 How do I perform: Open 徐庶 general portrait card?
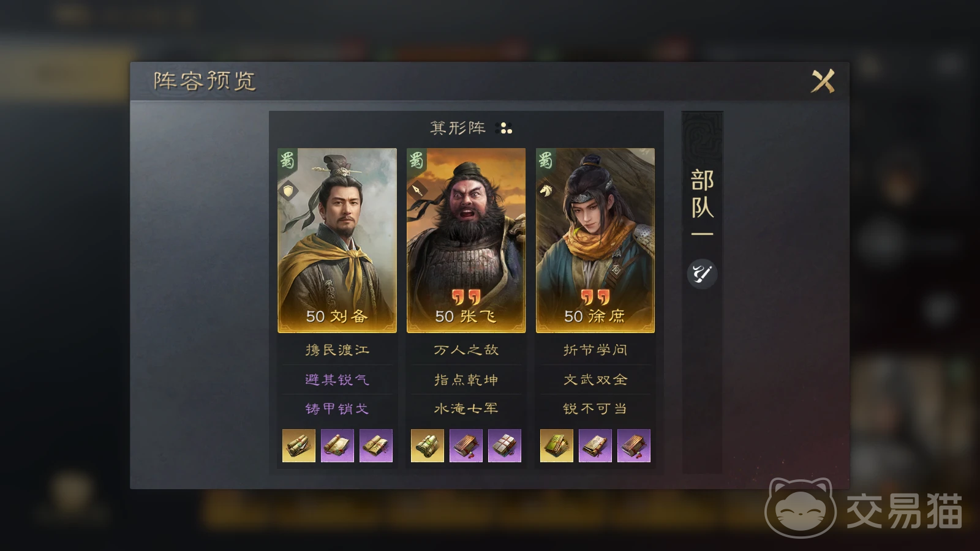595,241
